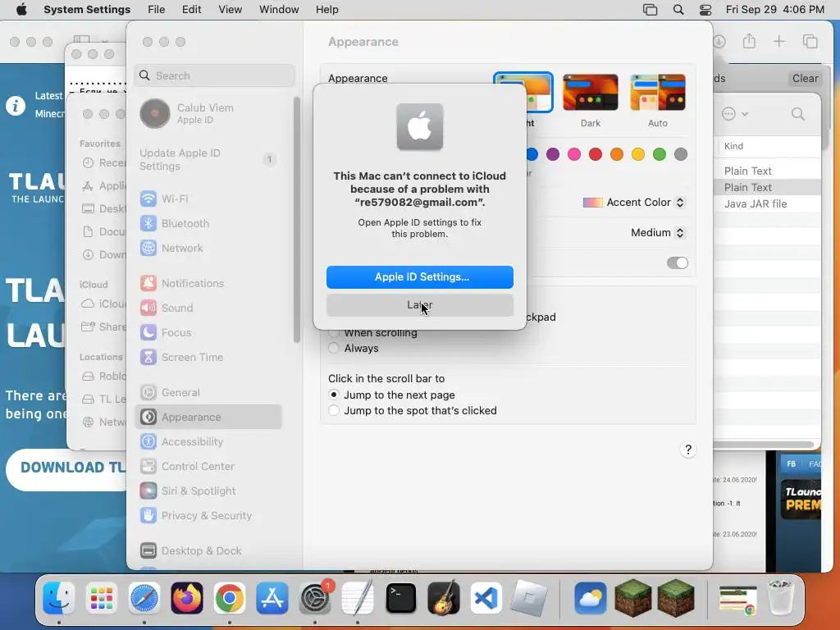Choose the pink accent color
Image resolution: width=840 pixels, height=630 pixels.
coord(574,154)
